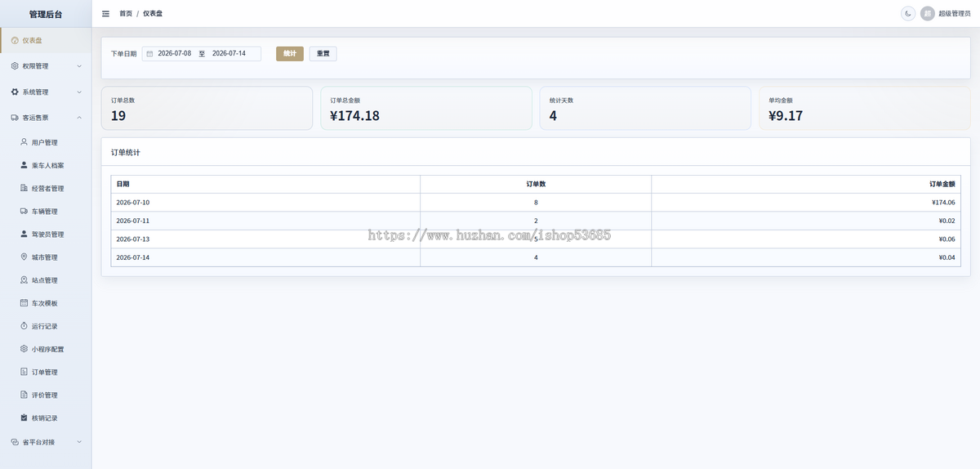980x469 pixels.
Task: Click the 站点管理 icon
Action: coord(24,280)
